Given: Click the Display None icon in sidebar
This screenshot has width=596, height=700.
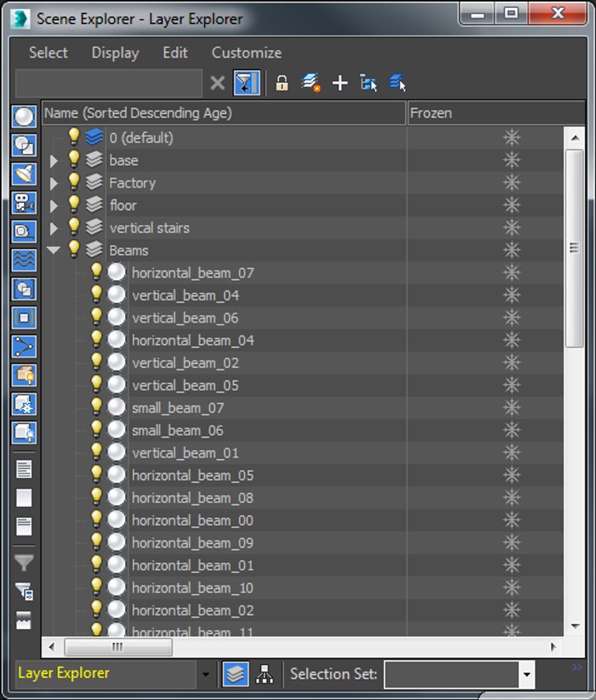Looking at the screenshot, I should coord(23,498).
